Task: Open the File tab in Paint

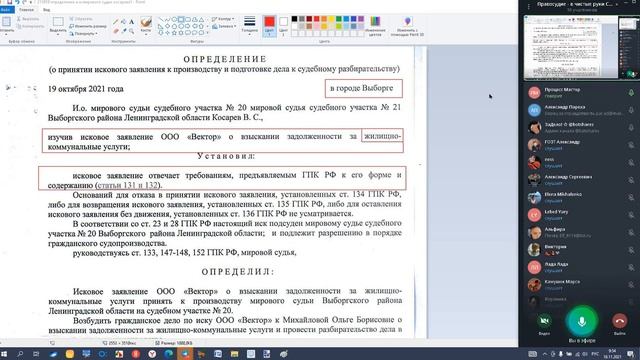Action: click(x=6, y=9)
